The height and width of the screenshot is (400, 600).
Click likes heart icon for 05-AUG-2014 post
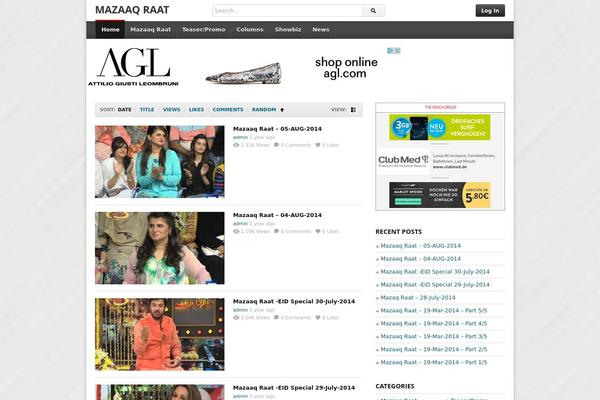[318, 145]
